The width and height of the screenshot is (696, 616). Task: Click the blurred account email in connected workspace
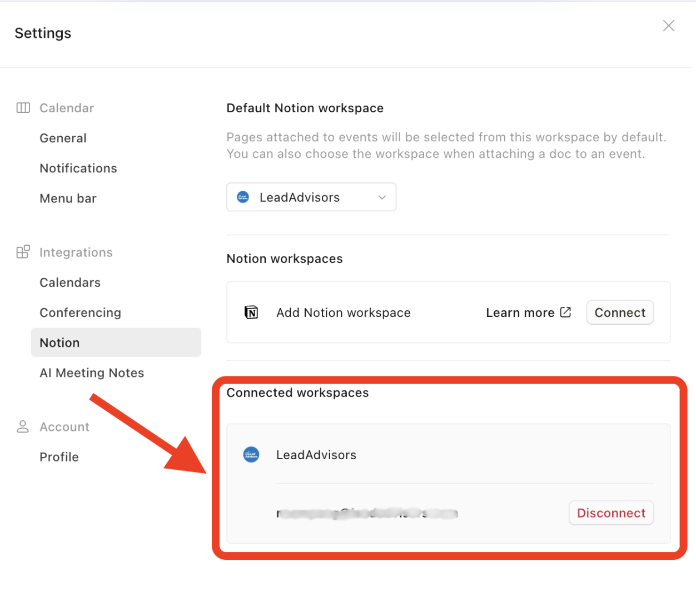367,513
